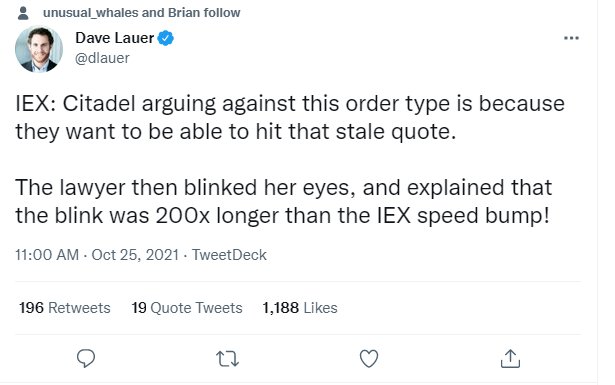
Task: View the 19 Quote Tweets list
Action: [x=187, y=308]
